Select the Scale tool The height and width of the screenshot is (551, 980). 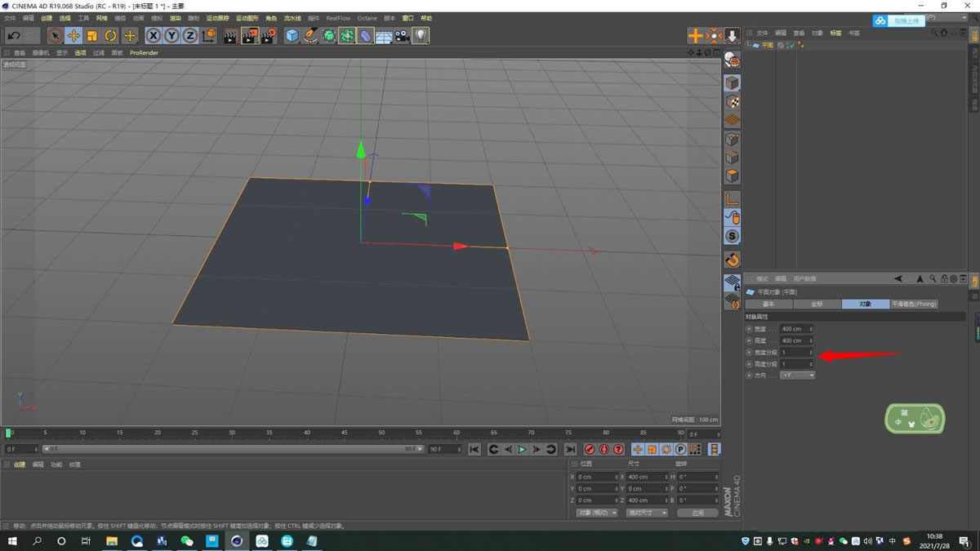coord(91,35)
